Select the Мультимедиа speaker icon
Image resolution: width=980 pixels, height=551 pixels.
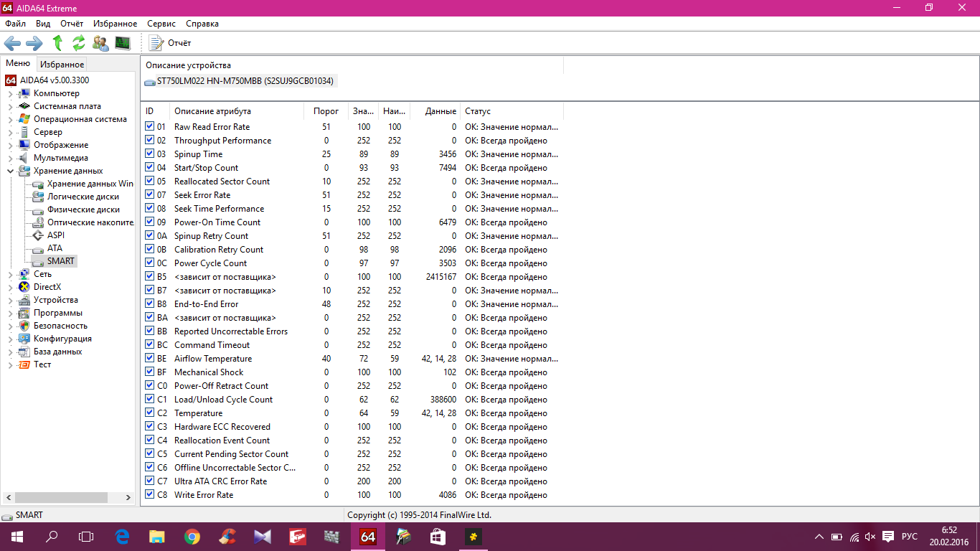pyautogui.click(x=24, y=158)
